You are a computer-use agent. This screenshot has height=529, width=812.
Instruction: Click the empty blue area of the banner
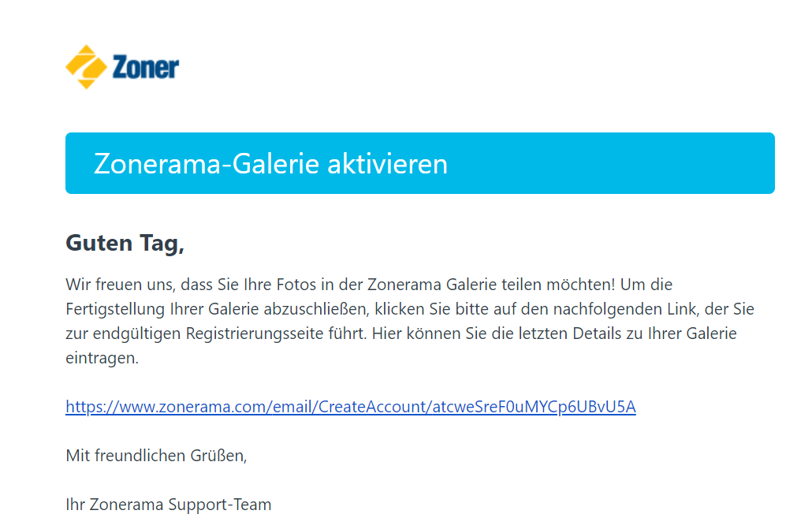point(611,163)
